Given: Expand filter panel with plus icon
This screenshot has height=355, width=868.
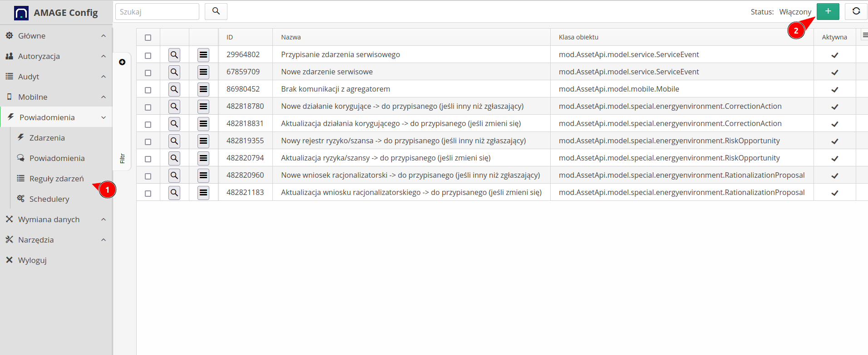Looking at the screenshot, I should pos(122,62).
